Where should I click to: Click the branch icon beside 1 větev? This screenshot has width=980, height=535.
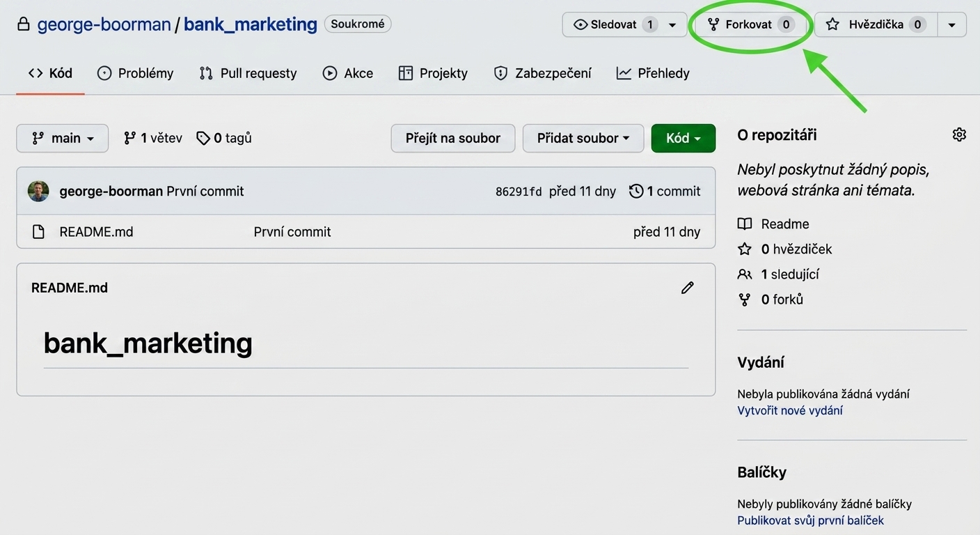point(129,138)
